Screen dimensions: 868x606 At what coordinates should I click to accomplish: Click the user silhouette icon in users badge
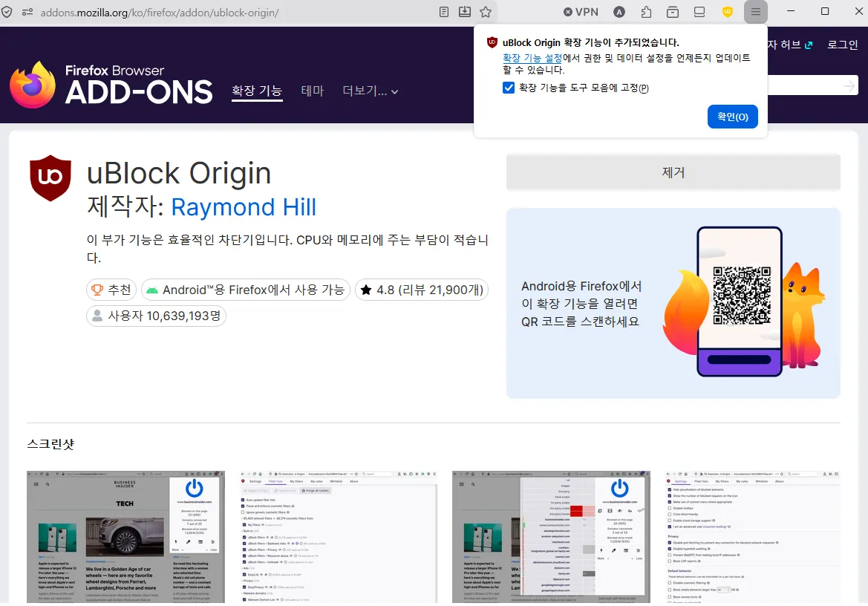(97, 316)
